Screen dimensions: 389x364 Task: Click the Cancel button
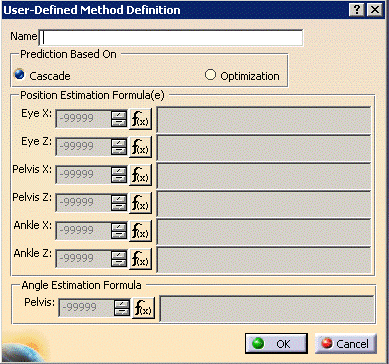point(346,343)
